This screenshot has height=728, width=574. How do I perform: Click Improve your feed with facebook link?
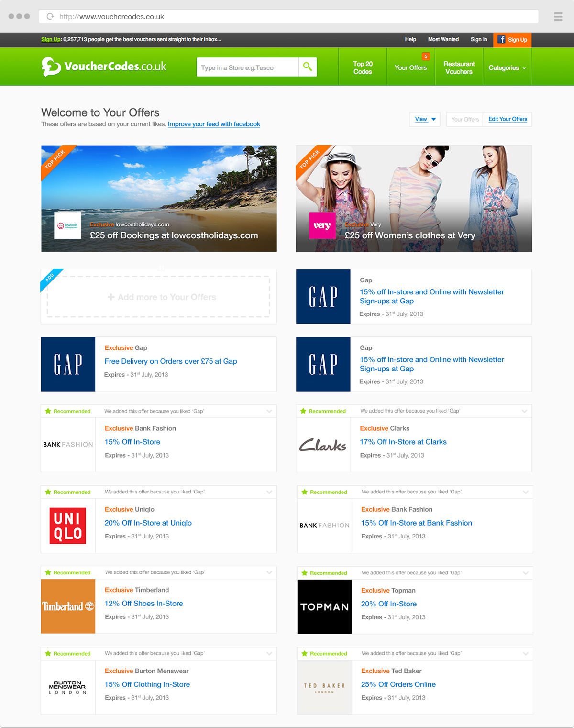[x=214, y=124]
